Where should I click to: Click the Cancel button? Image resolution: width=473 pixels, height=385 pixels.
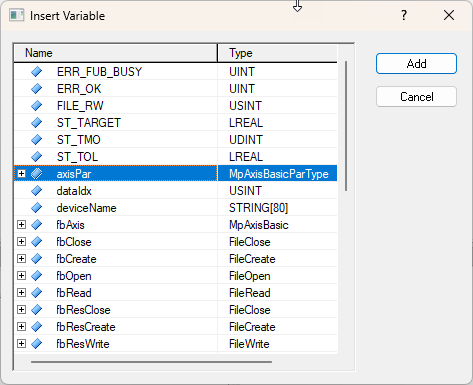tap(416, 97)
